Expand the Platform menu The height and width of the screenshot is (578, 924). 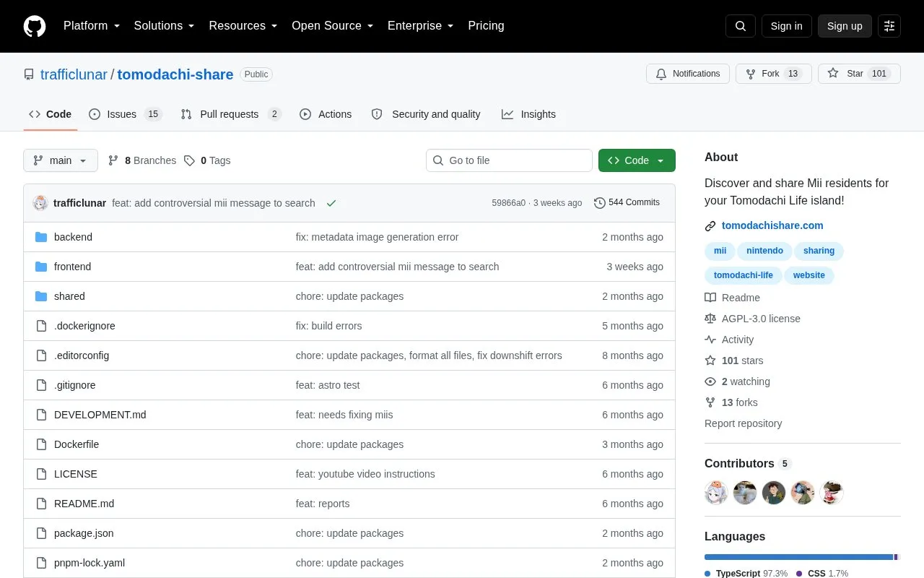92,26
